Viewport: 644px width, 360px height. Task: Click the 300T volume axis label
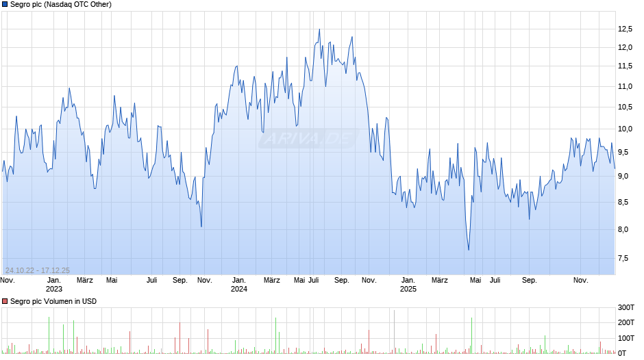point(626,307)
